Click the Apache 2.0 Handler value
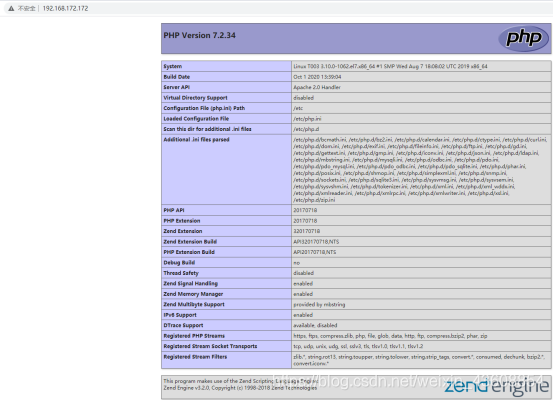The image size is (554, 400). pyautogui.click(x=317, y=87)
